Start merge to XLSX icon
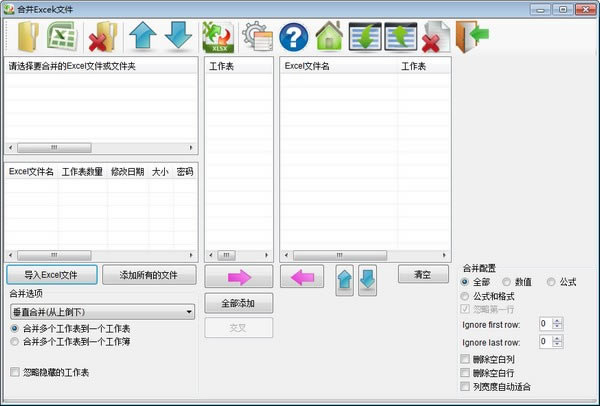Image resolution: width=600 pixels, height=406 pixels. point(218,37)
